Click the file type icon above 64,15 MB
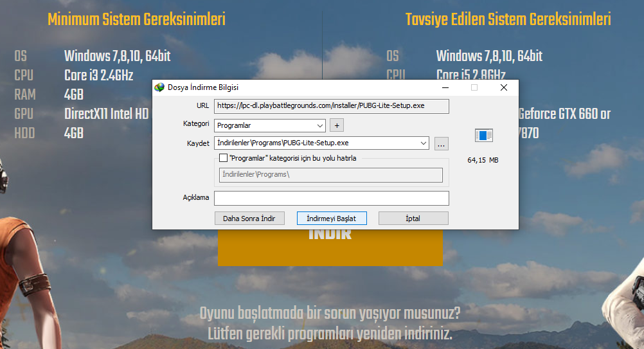The image size is (644, 349). (x=483, y=135)
